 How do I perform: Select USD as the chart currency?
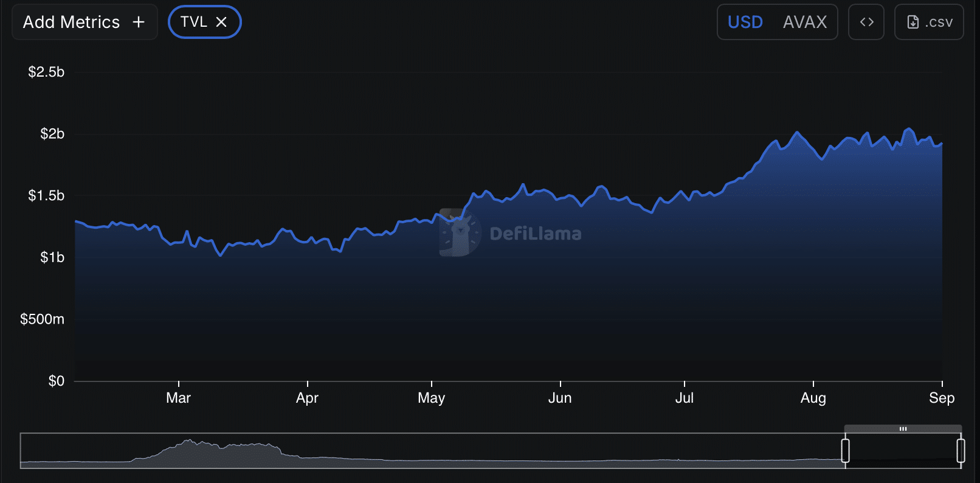coord(745,22)
